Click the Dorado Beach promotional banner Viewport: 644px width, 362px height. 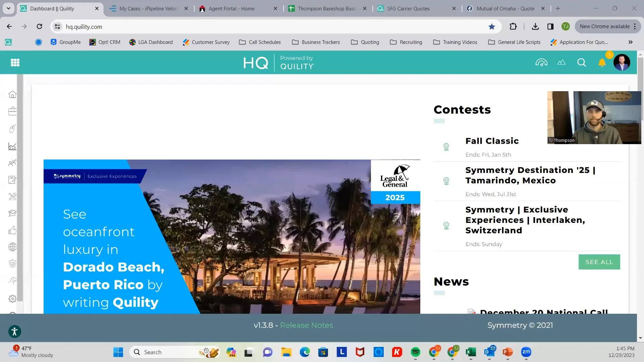pos(231,236)
